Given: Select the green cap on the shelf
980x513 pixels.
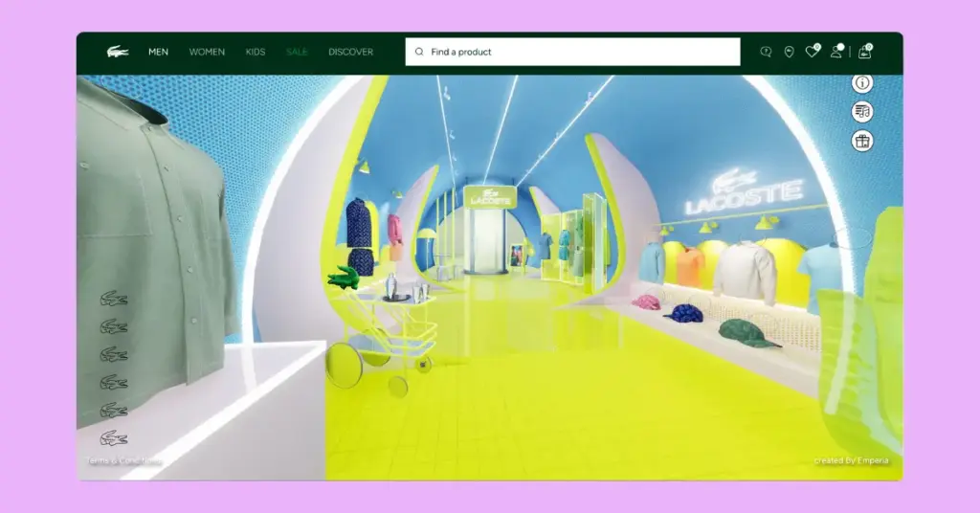Looking at the screenshot, I should (746, 334).
